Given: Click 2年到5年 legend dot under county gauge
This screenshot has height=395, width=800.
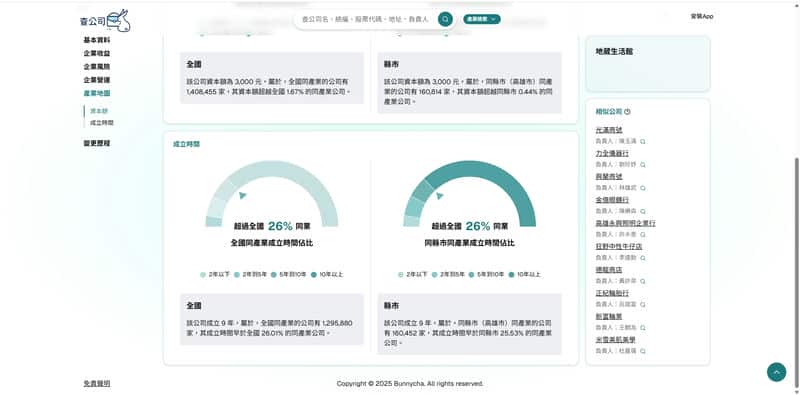Looking at the screenshot, I should (434, 275).
